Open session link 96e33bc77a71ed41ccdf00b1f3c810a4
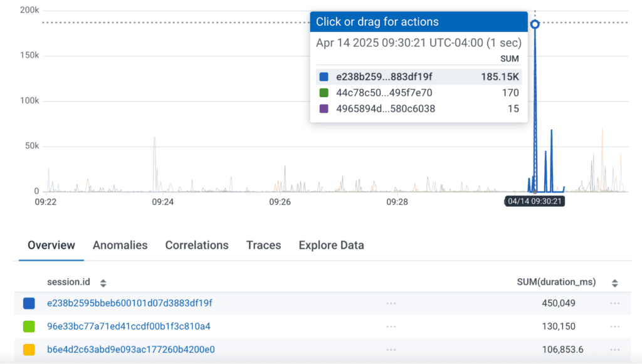Image resolution: width=642 pixels, height=364 pixels. (129, 326)
